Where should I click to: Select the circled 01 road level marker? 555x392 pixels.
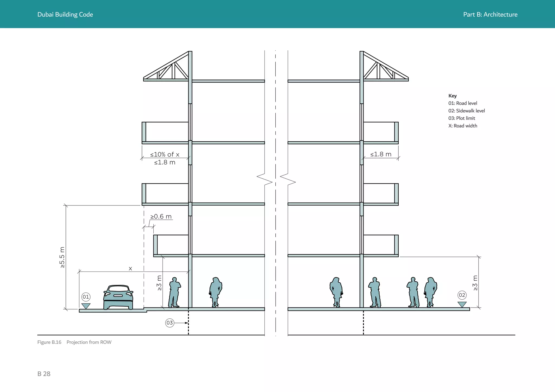pyautogui.click(x=86, y=297)
